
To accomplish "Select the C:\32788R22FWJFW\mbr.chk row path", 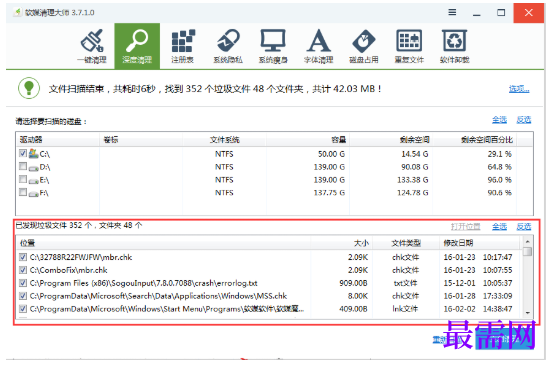I will click(81, 257).
